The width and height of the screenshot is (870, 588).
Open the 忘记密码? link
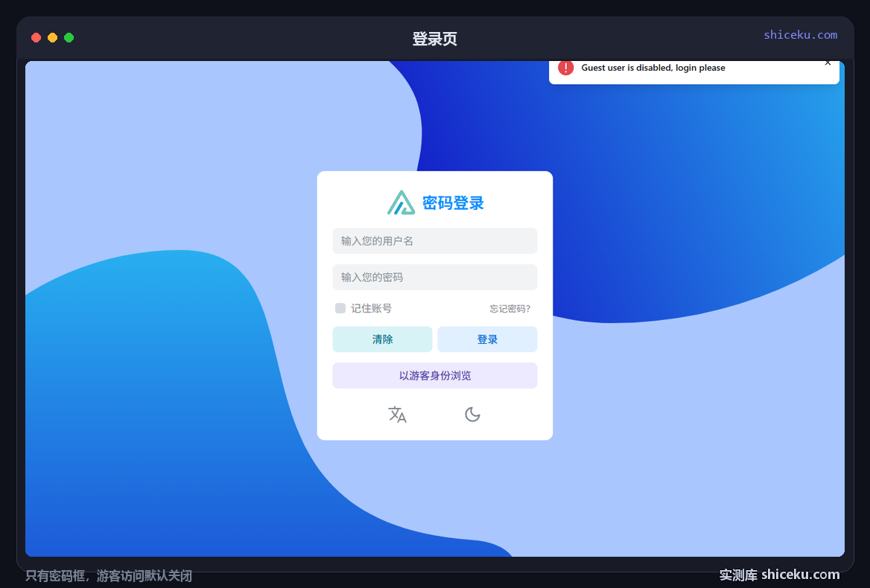pyautogui.click(x=510, y=309)
